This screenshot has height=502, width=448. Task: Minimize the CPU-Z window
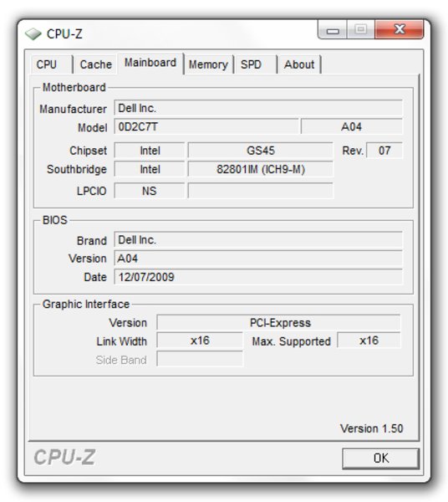click(333, 30)
